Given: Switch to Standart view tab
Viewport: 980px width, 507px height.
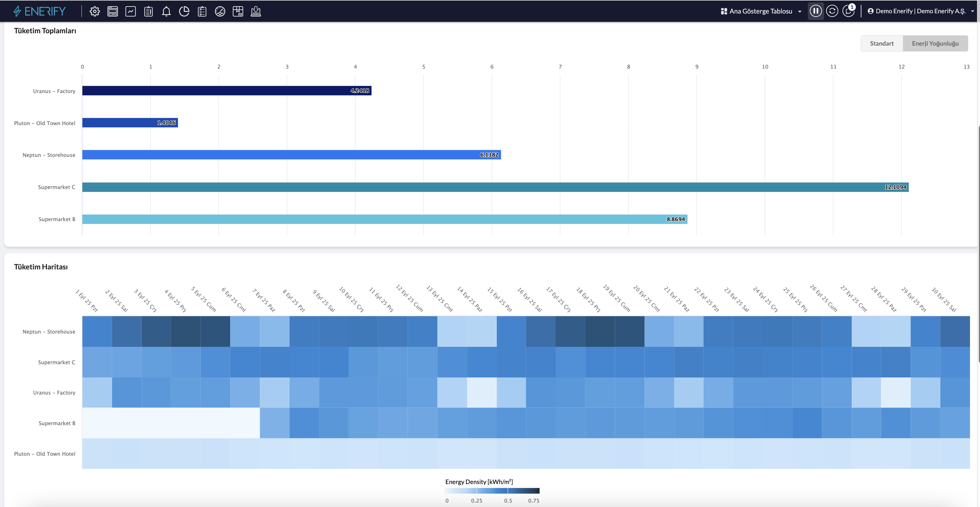Looking at the screenshot, I should tap(881, 43).
